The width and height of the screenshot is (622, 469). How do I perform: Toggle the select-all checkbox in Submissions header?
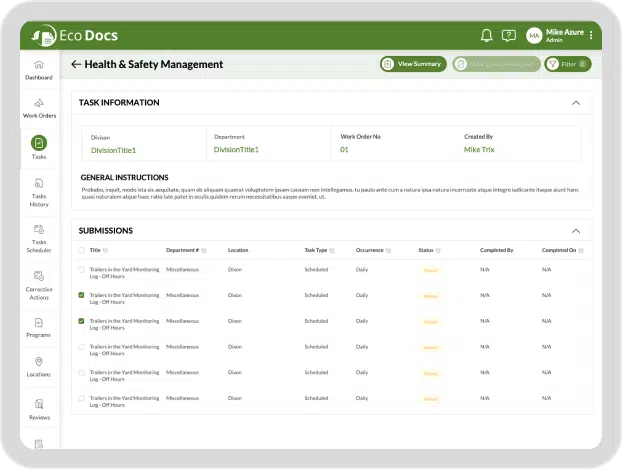click(81, 250)
